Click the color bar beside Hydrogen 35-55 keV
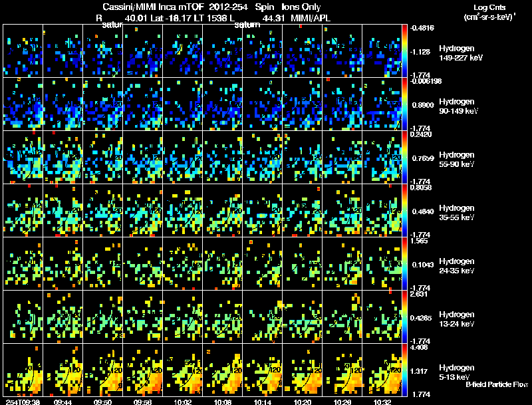 coord(404,210)
